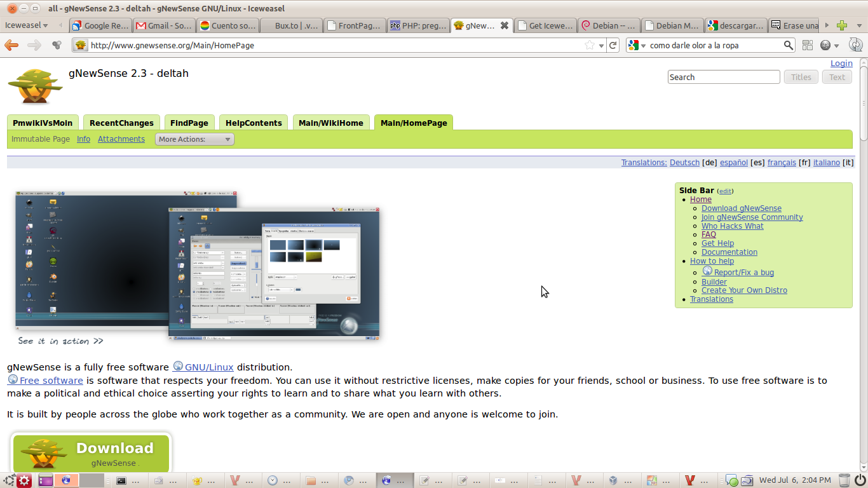The image size is (868, 488).
Task: Click the Report/Fix a bug link
Action: point(744,272)
